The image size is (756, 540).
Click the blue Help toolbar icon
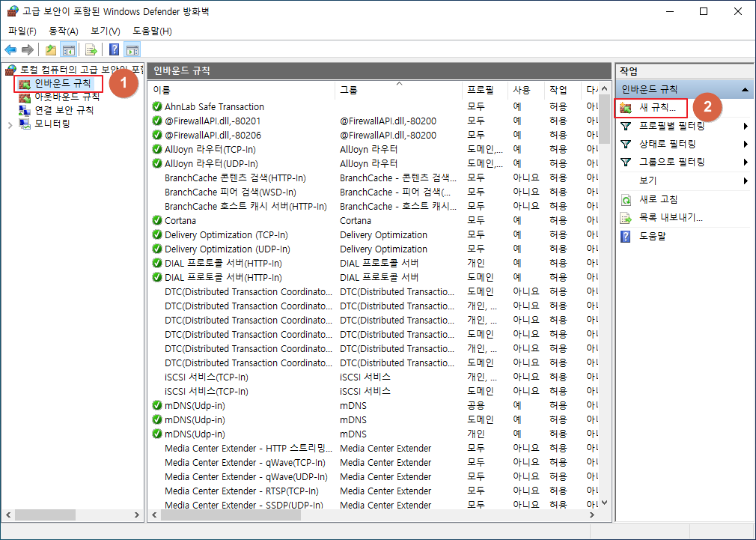click(115, 49)
